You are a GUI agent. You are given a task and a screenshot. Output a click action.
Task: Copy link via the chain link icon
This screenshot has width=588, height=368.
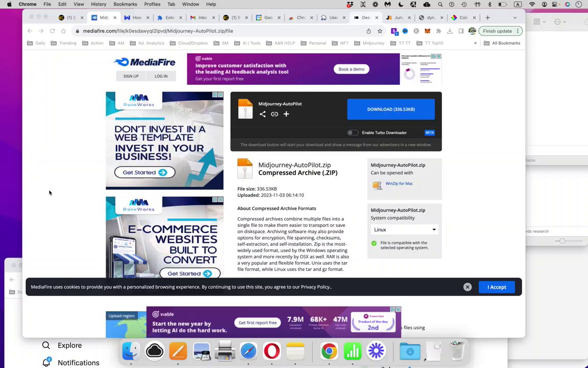coord(275,114)
